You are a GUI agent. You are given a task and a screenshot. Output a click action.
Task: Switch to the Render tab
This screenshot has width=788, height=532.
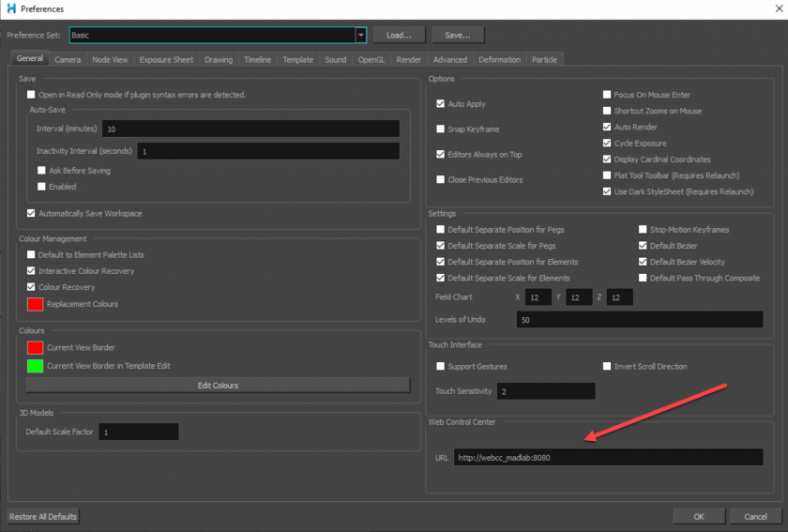(x=409, y=59)
